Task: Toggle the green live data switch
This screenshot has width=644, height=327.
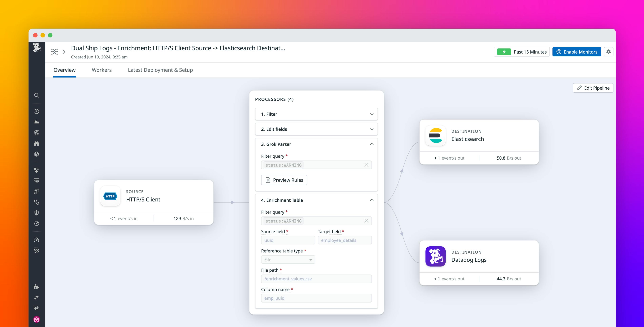Action: (x=504, y=52)
